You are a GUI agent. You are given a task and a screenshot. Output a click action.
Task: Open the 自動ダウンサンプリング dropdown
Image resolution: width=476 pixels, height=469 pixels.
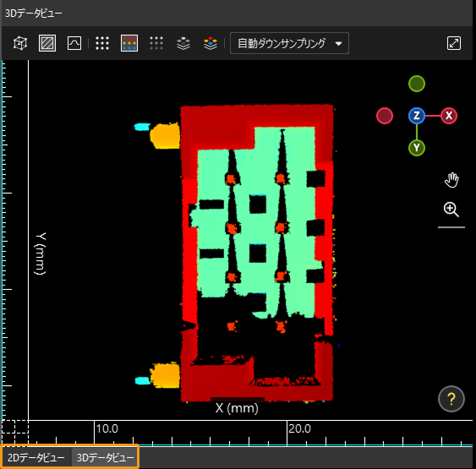289,43
